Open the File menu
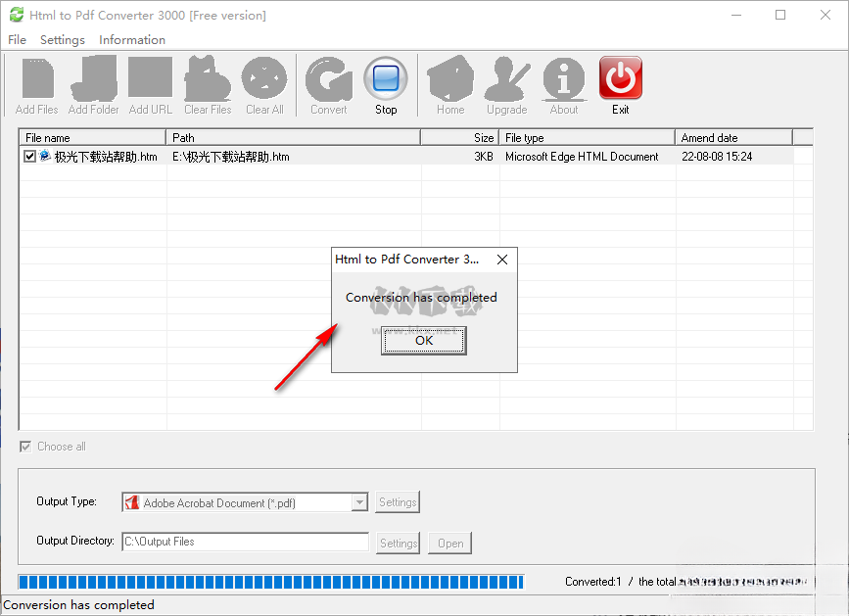Screen dimensions: 849x616 [17, 40]
